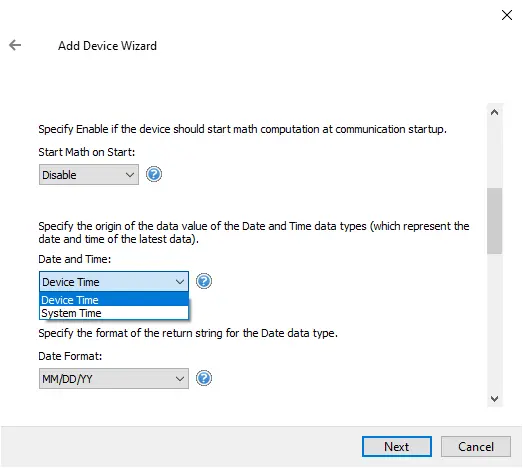Open help icon beside Date Format
523x468 pixels.
click(203, 378)
